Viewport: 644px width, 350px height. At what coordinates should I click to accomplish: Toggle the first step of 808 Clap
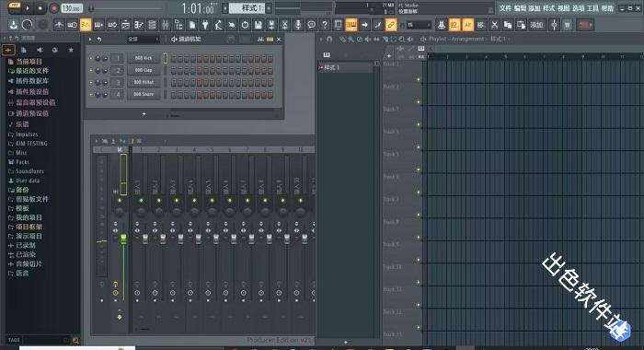tap(174, 71)
